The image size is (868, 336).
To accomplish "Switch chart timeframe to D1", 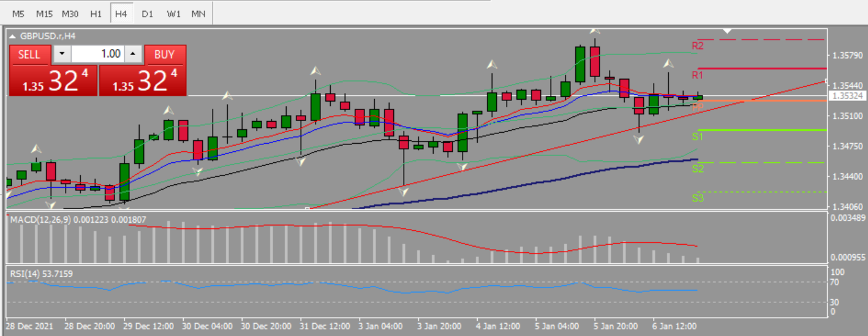I will (147, 13).
